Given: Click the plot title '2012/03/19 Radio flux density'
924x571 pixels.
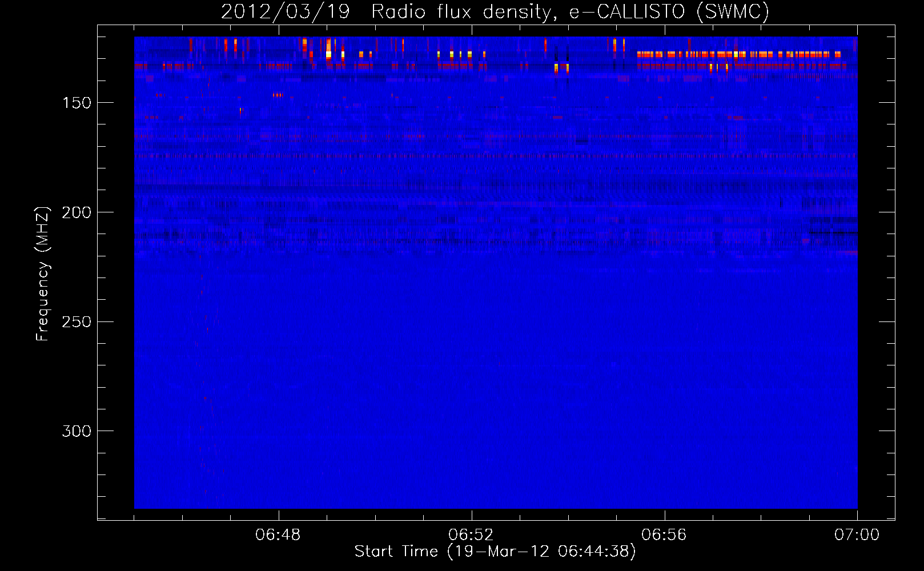Looking at the screenshot, I should pyautogui.click(x=495, y=12).
